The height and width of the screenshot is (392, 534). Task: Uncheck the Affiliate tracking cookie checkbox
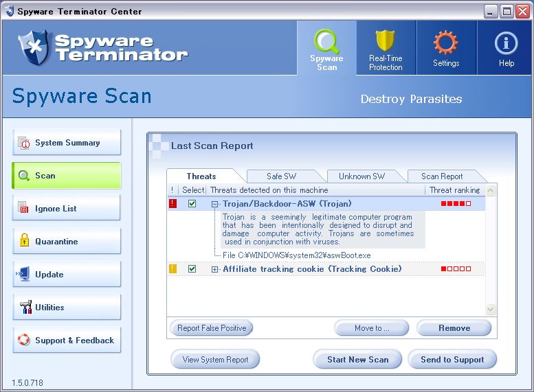[192, 269]
